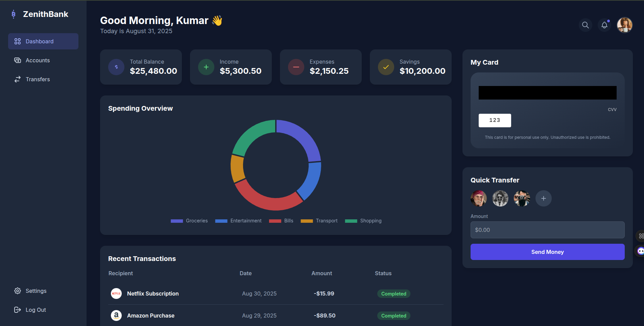Click the search magnifier icon
Image resolution: width=644 pixels, height=326 pixels.
click(585, 25)
